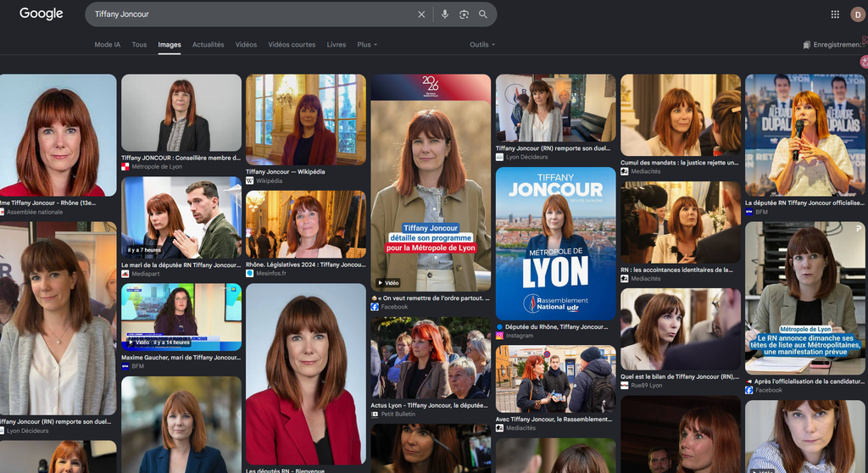Open the account profile avatar D
Image resolution: width=868 pixels, height=473 pixels.
(x=858, y=14)
